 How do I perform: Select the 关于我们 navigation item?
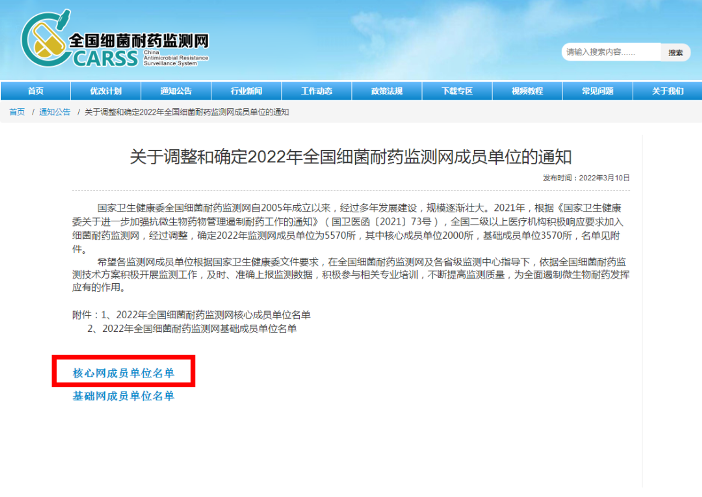point(667,91)
